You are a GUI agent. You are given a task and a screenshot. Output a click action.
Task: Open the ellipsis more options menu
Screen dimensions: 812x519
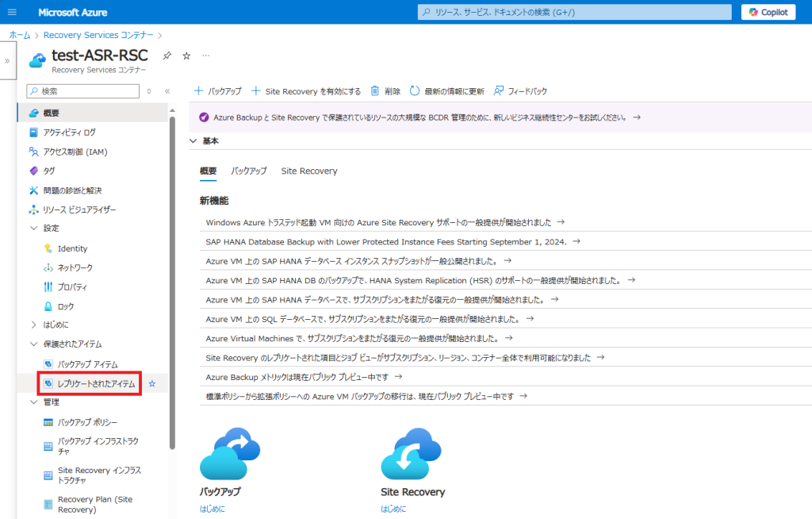pos(206,56)
